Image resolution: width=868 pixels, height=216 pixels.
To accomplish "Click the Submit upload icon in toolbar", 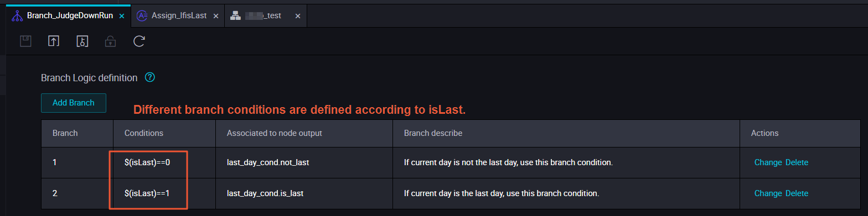I will tap(54, 41).
